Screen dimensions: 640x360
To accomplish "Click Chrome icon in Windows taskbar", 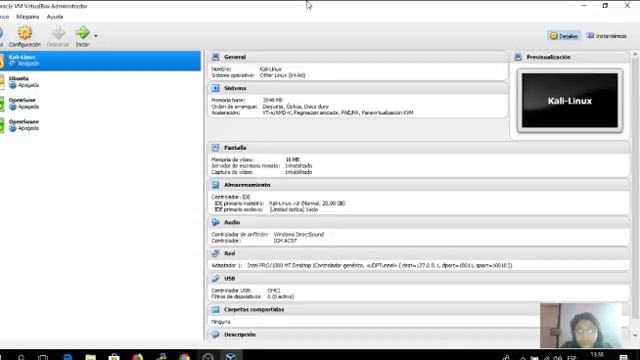I will click(x=184, y=357).
